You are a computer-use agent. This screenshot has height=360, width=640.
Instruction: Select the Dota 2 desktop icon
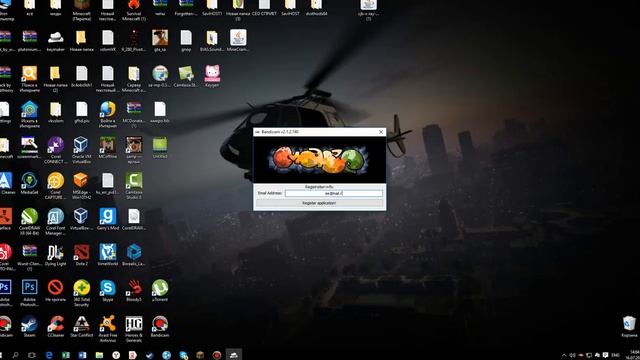[x=82, y=255]
